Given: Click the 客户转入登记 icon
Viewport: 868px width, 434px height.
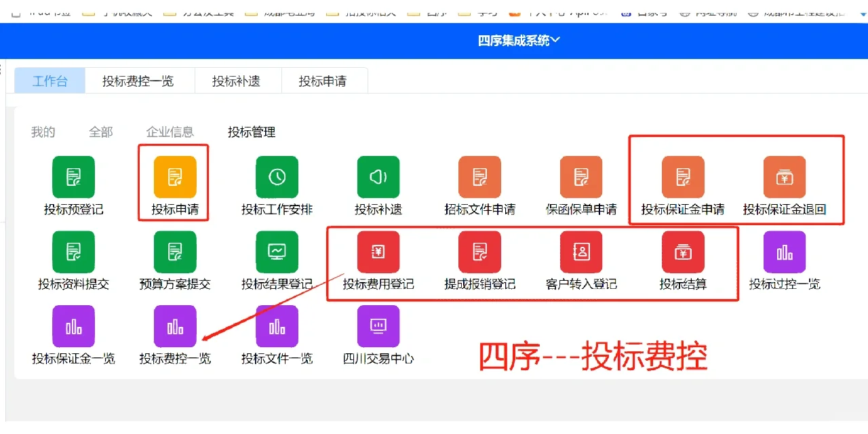Looking at the screenshot, I should click(581, 252).
